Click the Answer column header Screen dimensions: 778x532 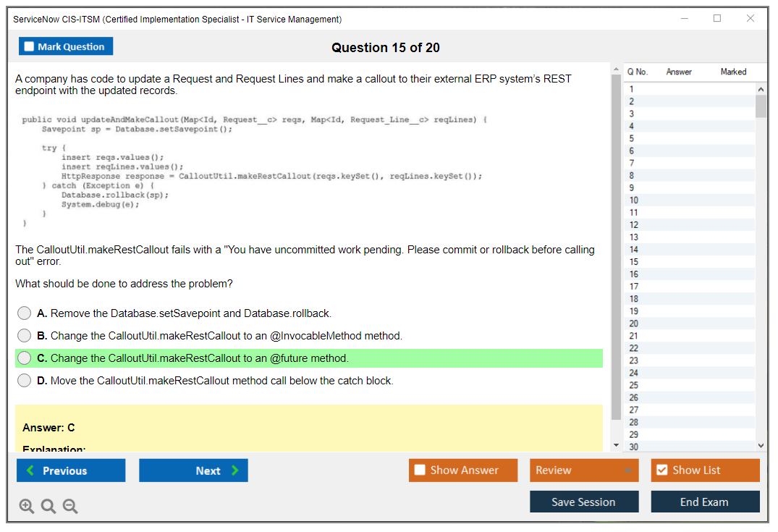[x=679, y=72]
